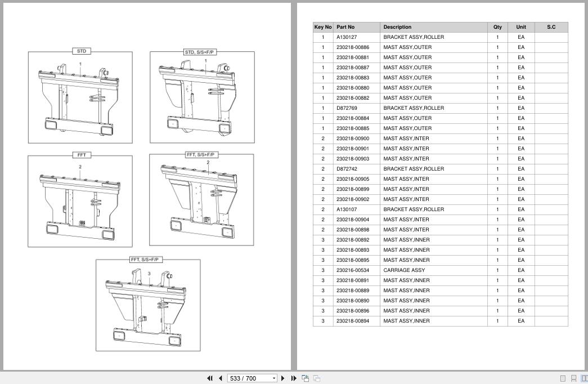Click the Unit column header
The image size is (588, 384).
coord(521,27)
